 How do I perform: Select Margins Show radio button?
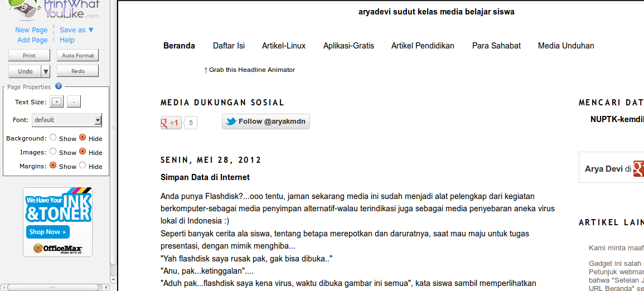53,166
